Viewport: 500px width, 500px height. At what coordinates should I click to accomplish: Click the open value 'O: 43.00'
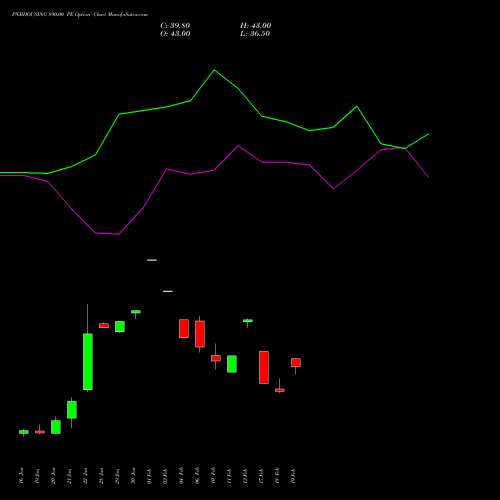175,34
